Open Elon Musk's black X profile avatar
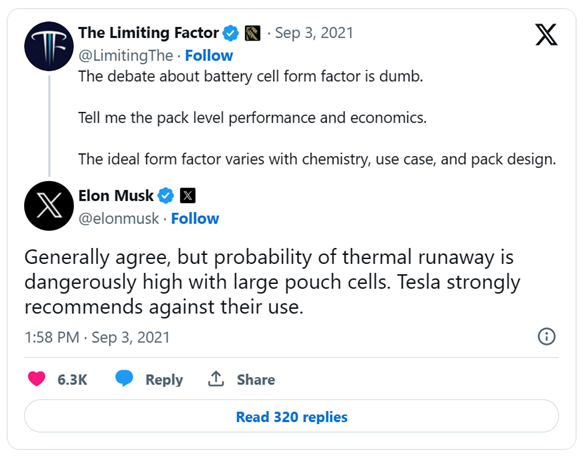 pyautogui.click(x=49, y=206)
